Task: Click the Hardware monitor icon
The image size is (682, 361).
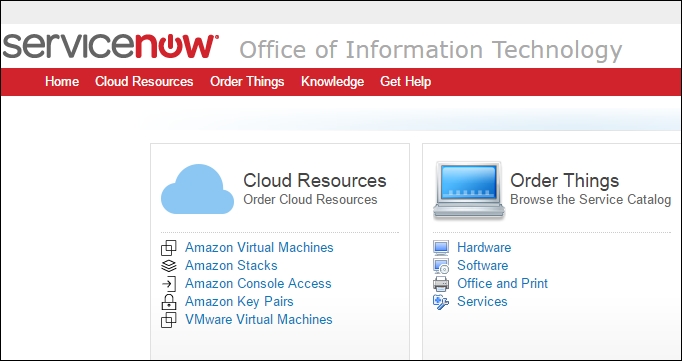Action: (x=441, y=247)
